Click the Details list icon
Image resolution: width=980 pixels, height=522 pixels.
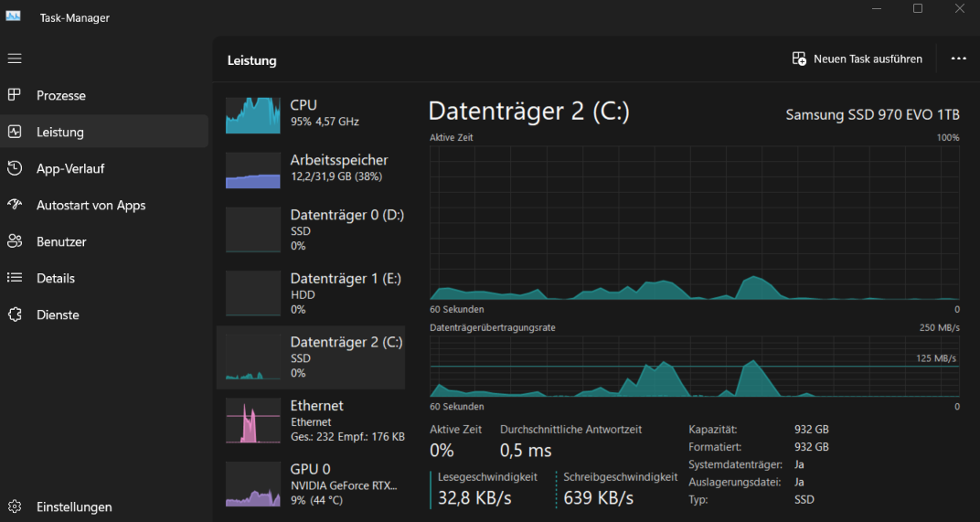point(15,278)
